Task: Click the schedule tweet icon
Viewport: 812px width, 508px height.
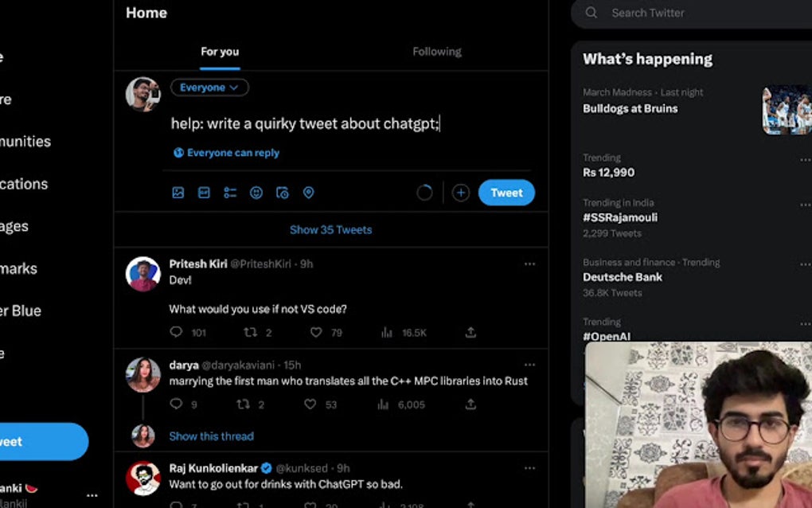Action: coord(283,193)
